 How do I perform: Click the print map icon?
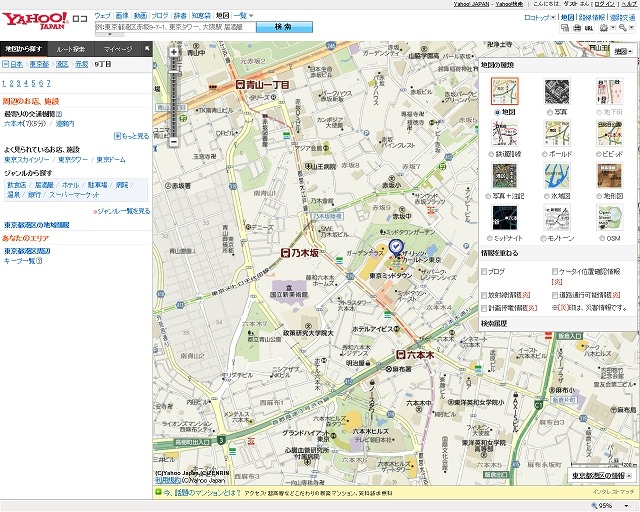point(577,28)
